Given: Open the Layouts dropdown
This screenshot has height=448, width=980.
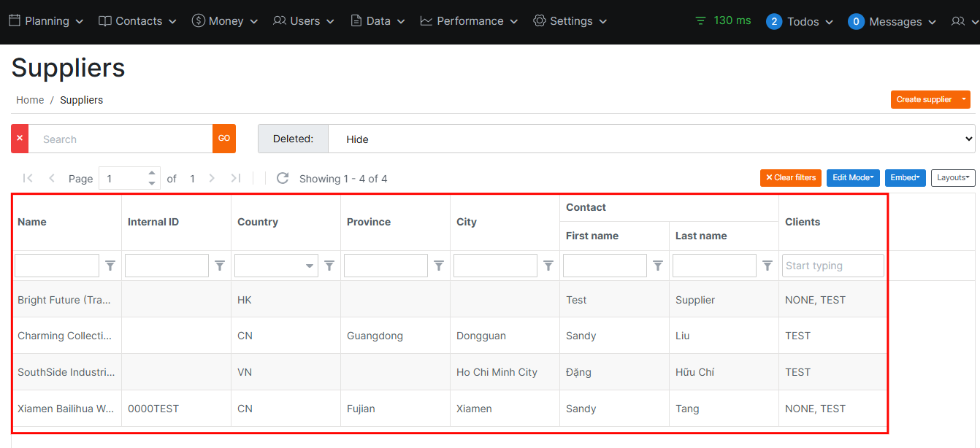Looking at the screenshot, I should 953,178.
